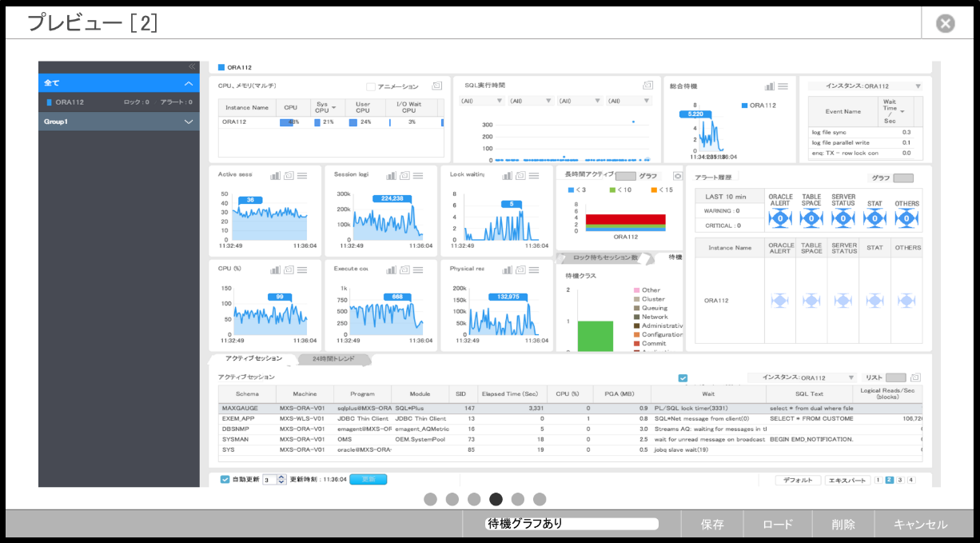Expand Group1 in the sidebar
The height and width of the screenshot is (543, 980).
pyautogui.click(x=189, y=122)
